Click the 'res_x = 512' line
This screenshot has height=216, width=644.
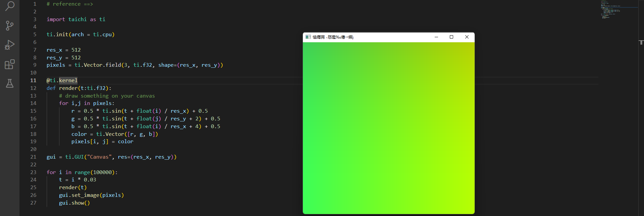[63, 50]
